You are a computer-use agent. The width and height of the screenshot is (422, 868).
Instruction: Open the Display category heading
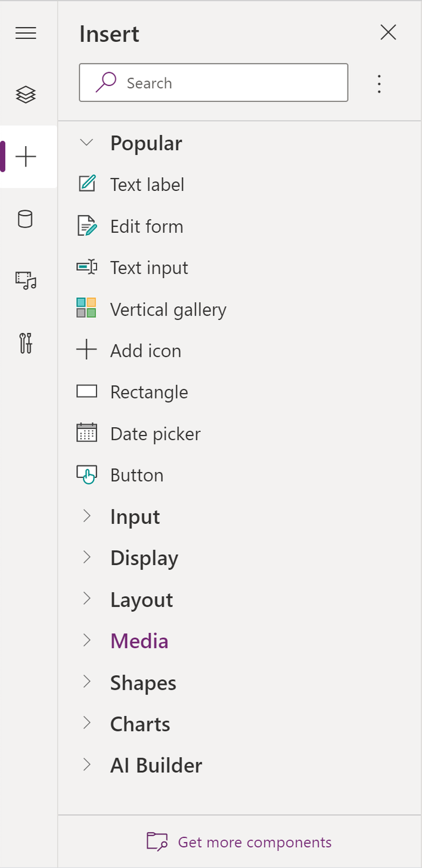144,558
